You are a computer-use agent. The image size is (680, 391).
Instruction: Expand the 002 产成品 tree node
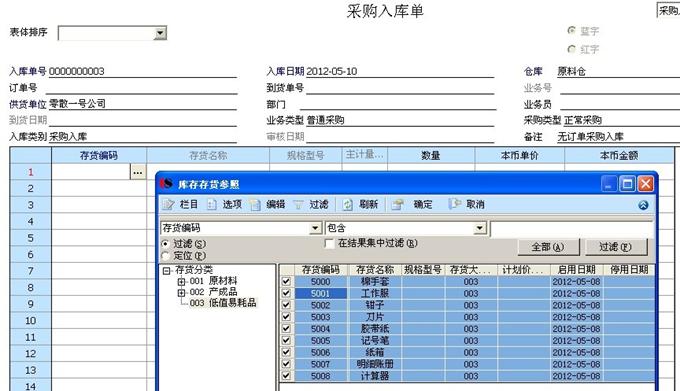click(181, 293)
